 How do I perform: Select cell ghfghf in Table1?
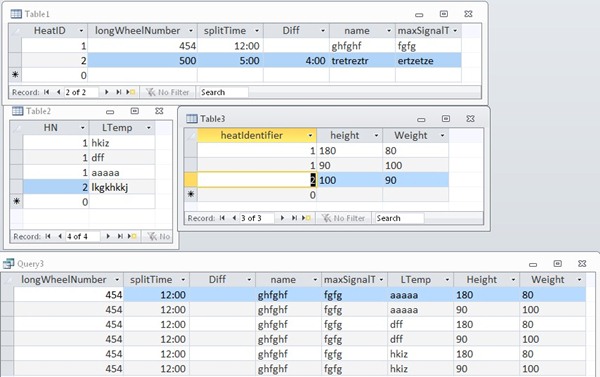click(362, 46)
